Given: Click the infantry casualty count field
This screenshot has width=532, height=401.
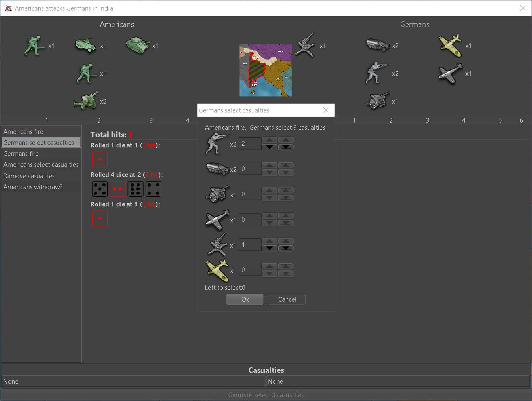Looking at the screenshot, I should [x=250, y=144].
